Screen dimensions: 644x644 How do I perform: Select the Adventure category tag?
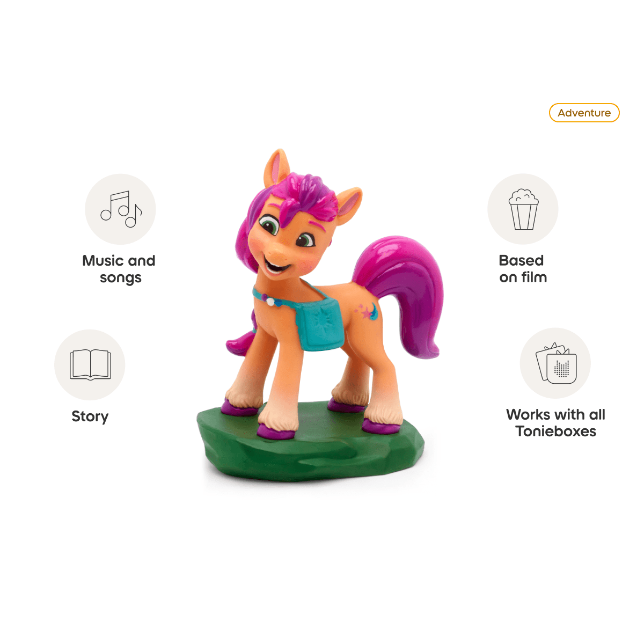[x=584, y=113]
